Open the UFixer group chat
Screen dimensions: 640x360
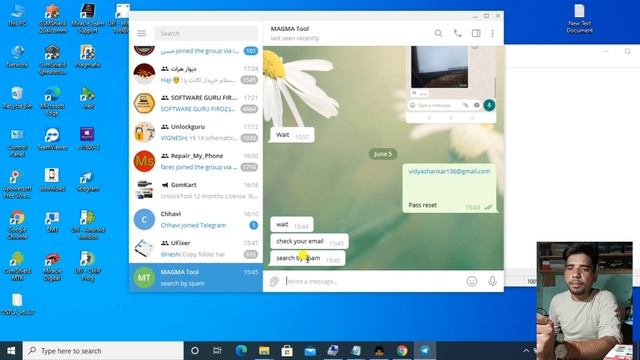click(x=196, y=248)
